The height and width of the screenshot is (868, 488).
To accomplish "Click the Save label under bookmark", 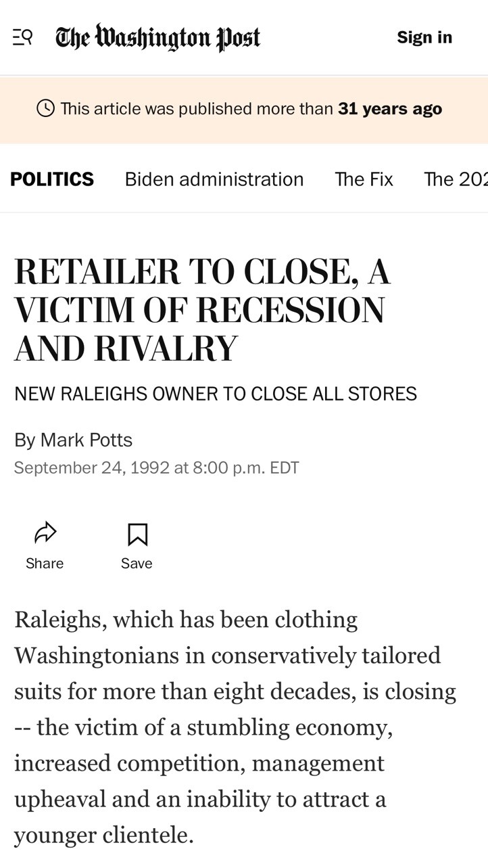I will click(x=137, y=564).
